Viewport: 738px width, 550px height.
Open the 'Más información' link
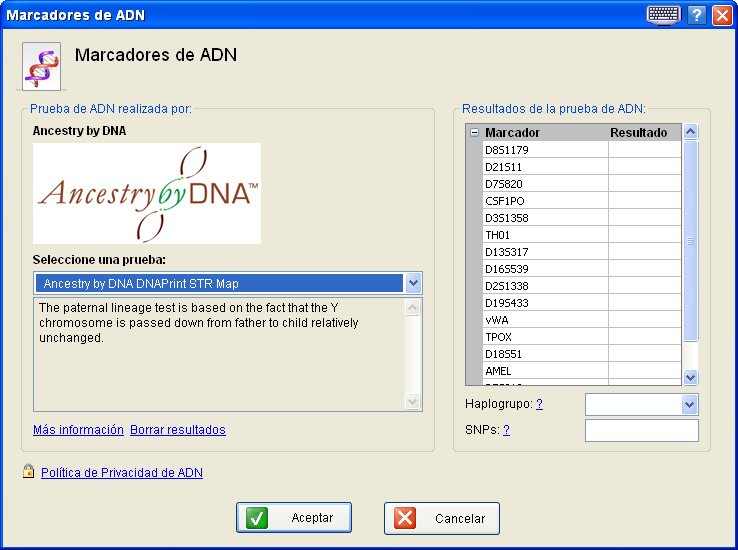tap(78, 430)
